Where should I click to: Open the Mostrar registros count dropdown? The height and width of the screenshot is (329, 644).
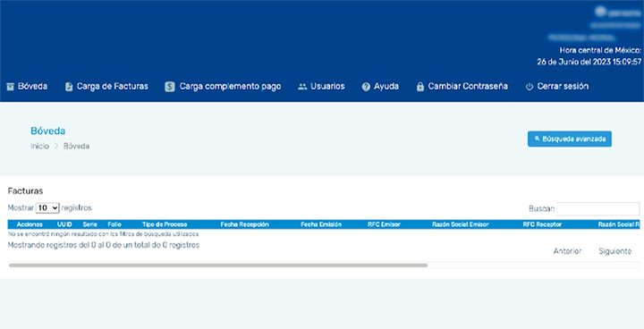(x=47, y=208)
